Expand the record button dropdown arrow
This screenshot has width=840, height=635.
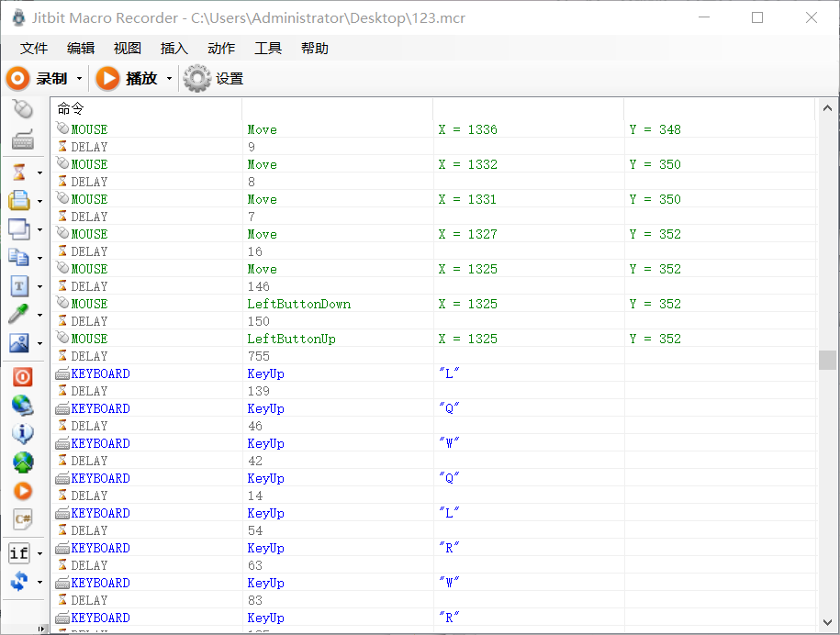click(79, 79)
